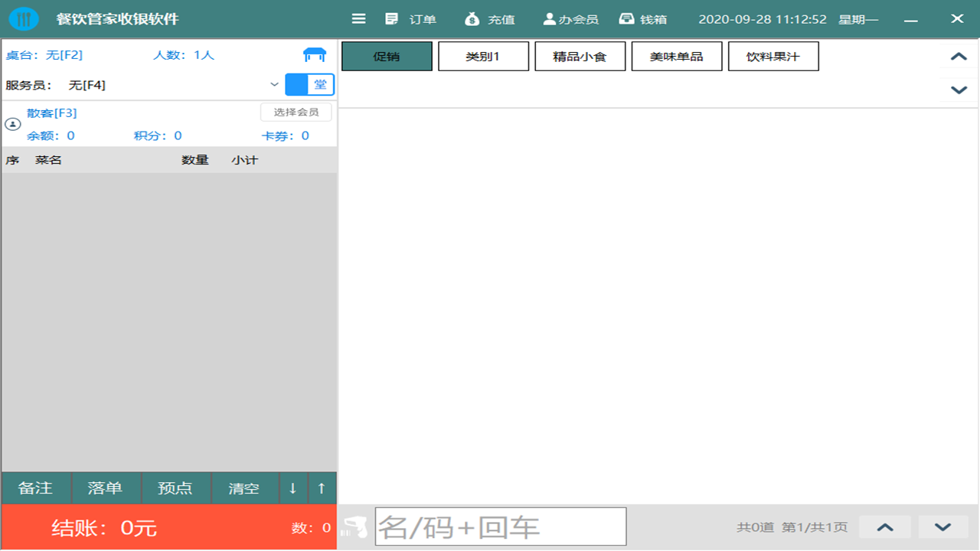Viewport: 980px width, 551px height.
Task: Click the 备注 remark button
Action: coord(36,488)
